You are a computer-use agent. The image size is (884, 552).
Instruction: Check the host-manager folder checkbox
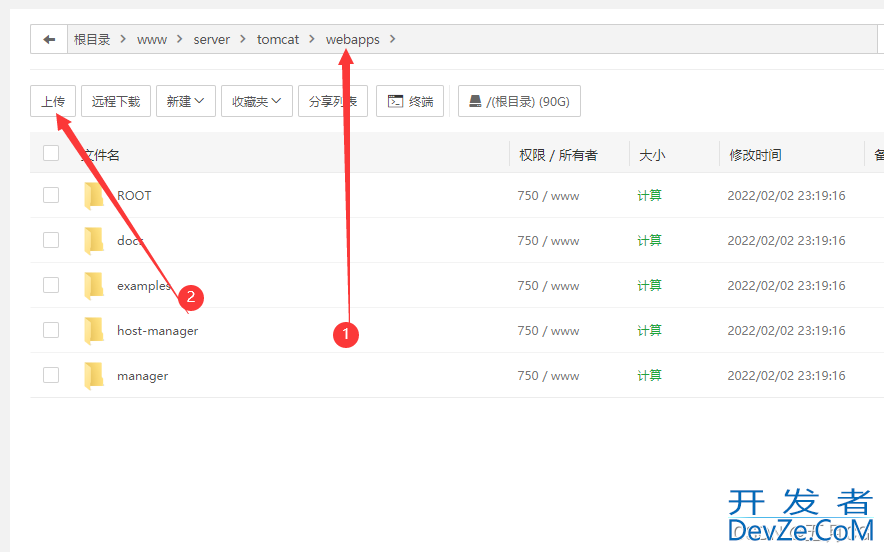[51, 330]
